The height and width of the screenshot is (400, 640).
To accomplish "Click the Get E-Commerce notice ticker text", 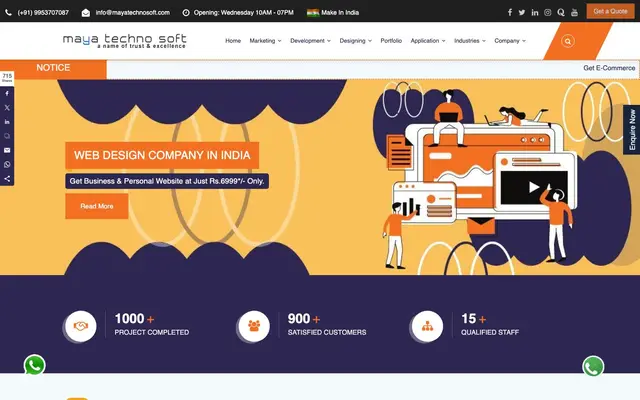I will pyautogui.click(x=609, y=68).
